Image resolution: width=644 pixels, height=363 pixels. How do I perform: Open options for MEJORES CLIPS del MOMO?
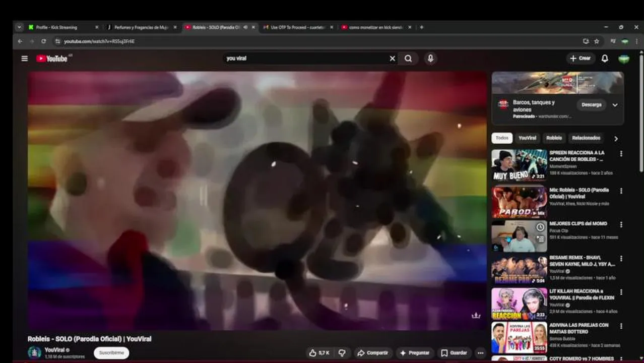[x=621, y=224]
